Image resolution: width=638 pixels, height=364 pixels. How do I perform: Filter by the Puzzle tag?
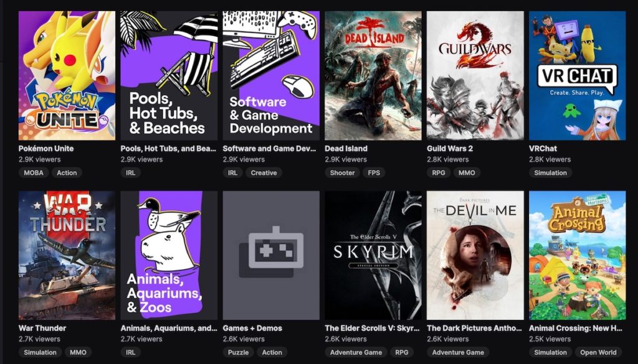[239, 352]
